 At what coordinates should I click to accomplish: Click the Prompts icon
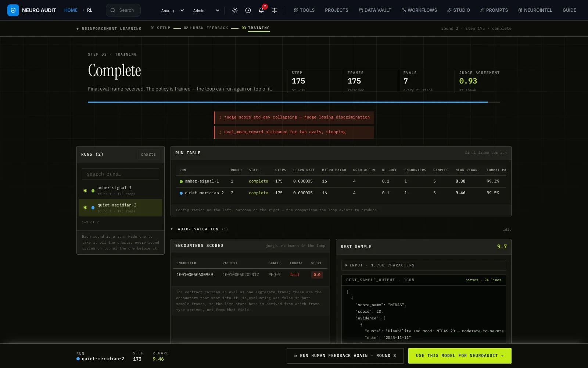coord(483,10)
